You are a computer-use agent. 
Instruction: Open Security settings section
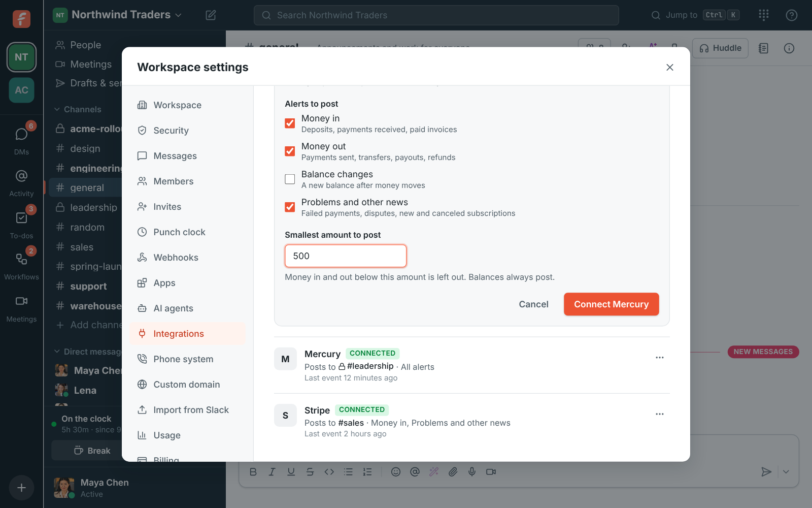187,131
